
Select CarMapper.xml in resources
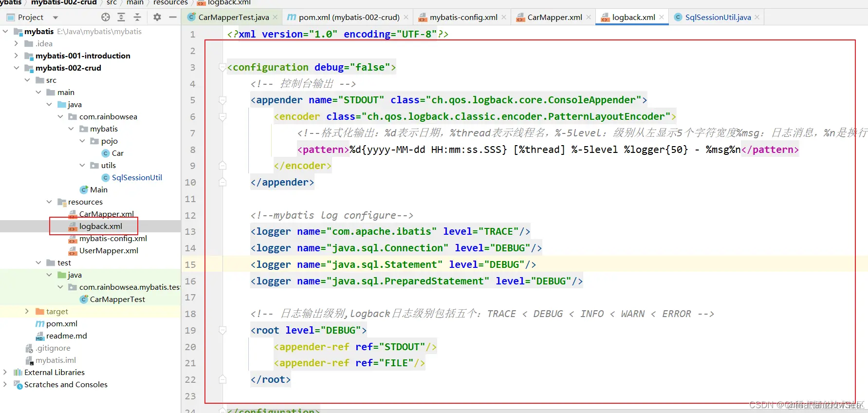[107, 214]
